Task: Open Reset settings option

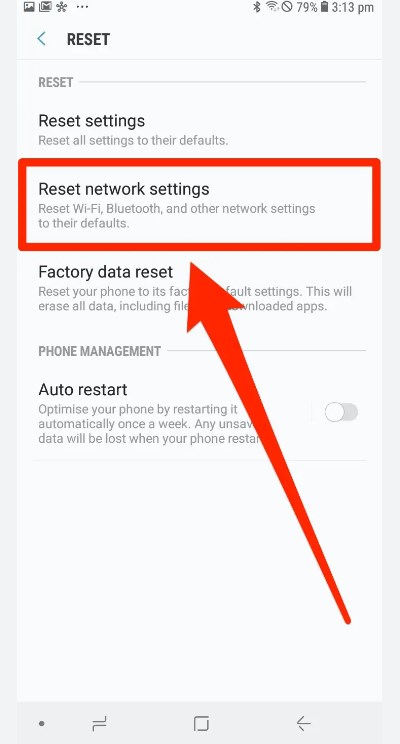Action: click(199, 129)
